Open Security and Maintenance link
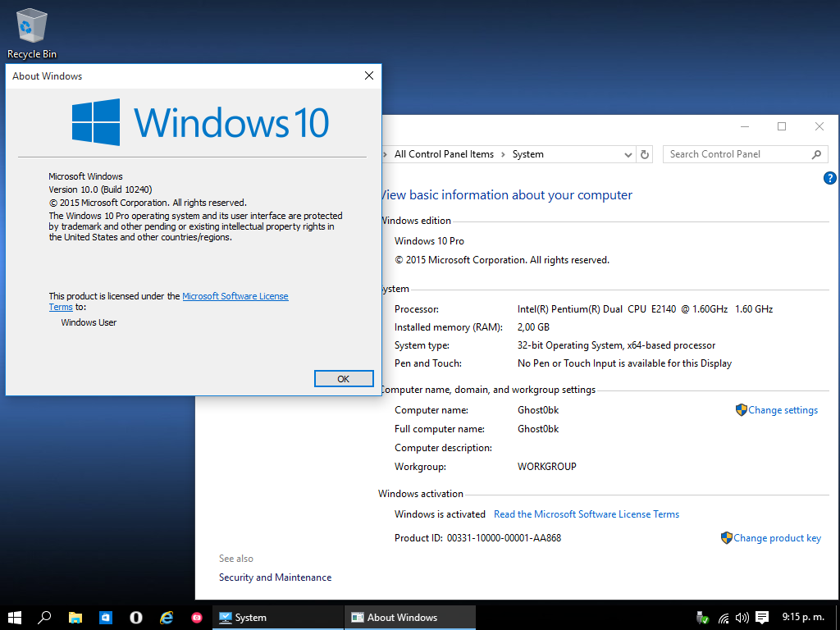The height and width of the screenshot is (630, 840). (275, 577)
